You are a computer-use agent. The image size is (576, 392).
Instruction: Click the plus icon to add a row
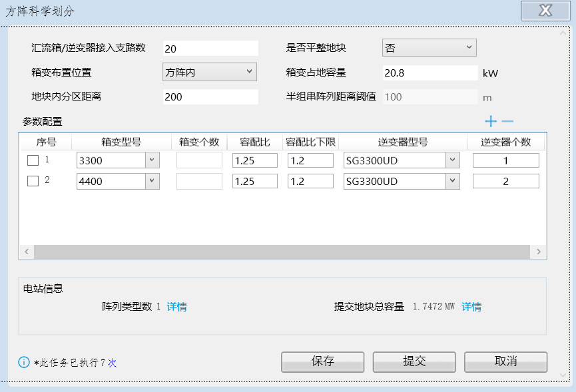coord(491,121)
